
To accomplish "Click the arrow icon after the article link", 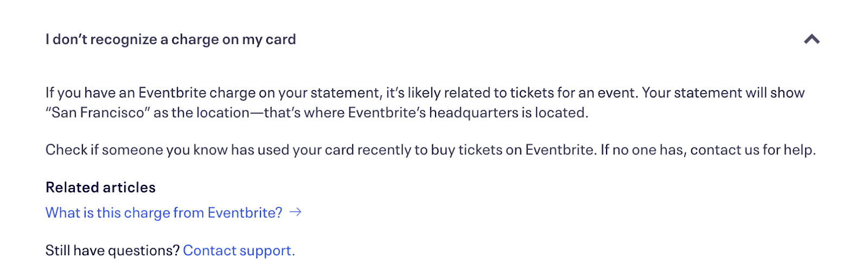I will pos(296,212).
